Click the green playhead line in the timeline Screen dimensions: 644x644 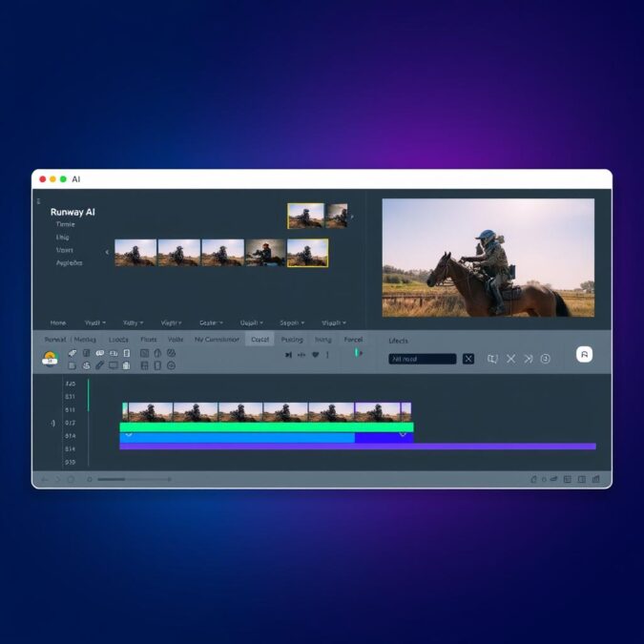pos(89,395)
